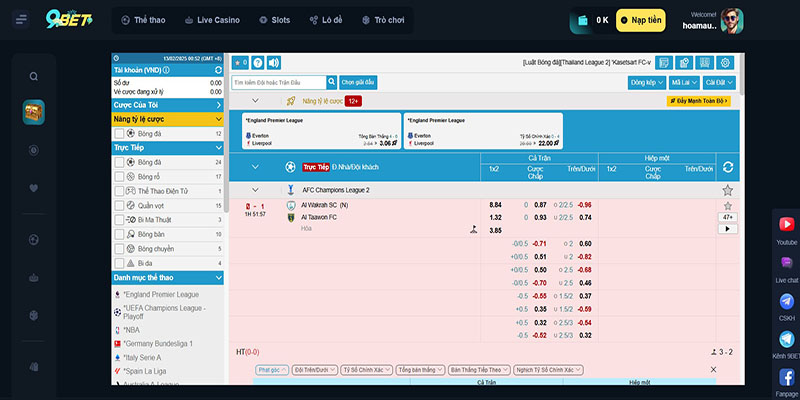Open the Facebook Fanpage icon
Viewport: 800px width, 400px height.
pyautogui.click(x=786, y=377)
